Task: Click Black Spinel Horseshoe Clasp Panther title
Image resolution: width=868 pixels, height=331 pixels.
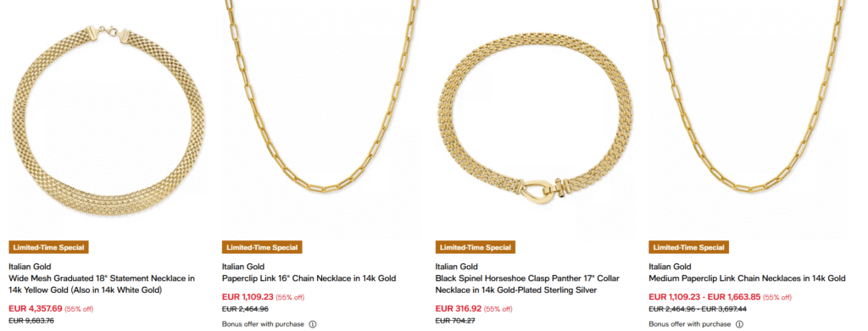Action: point(527,284)
